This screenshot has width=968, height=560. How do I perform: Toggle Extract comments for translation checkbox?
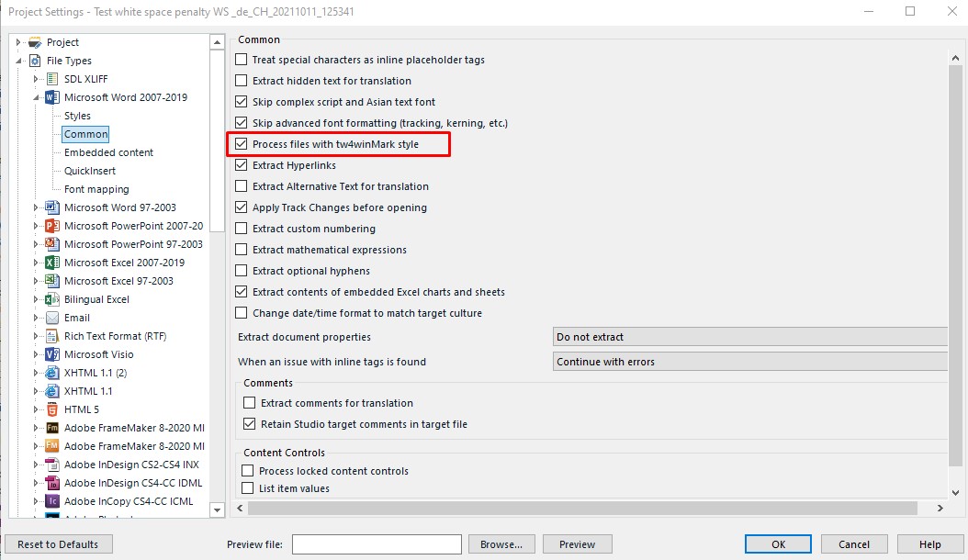(250, 403)
